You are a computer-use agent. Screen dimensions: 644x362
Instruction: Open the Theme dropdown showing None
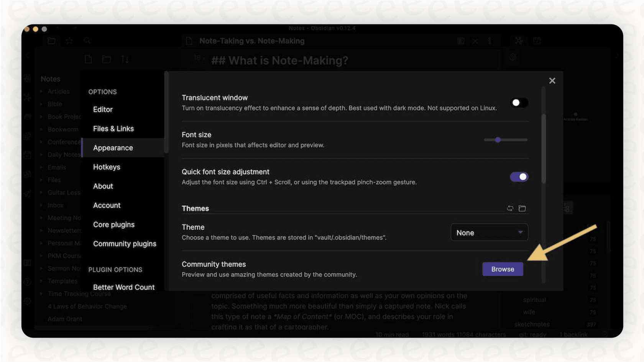point(490,232)
